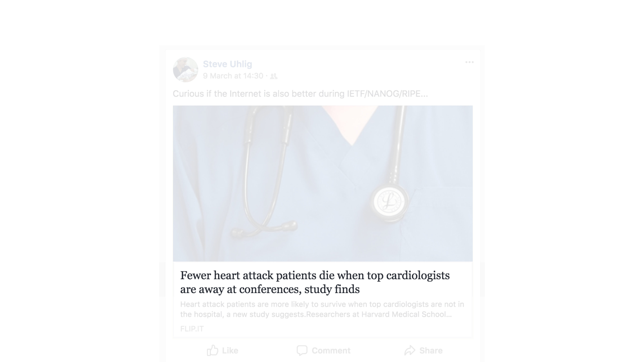The height and width of the screenshot is (362, 644).
Task: Open the three-dot post options menu
Action: pyautogui.click(x=469, y=62)
